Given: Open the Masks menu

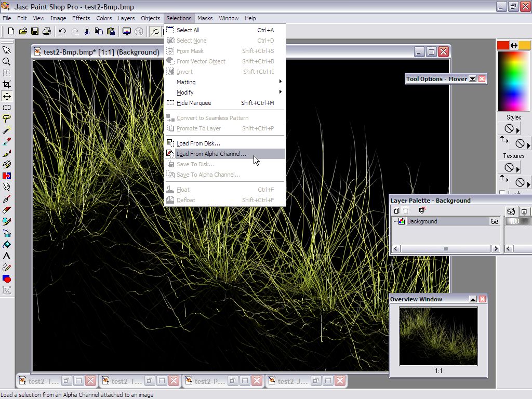Looking at the screenshot, I should click(205, 18).
